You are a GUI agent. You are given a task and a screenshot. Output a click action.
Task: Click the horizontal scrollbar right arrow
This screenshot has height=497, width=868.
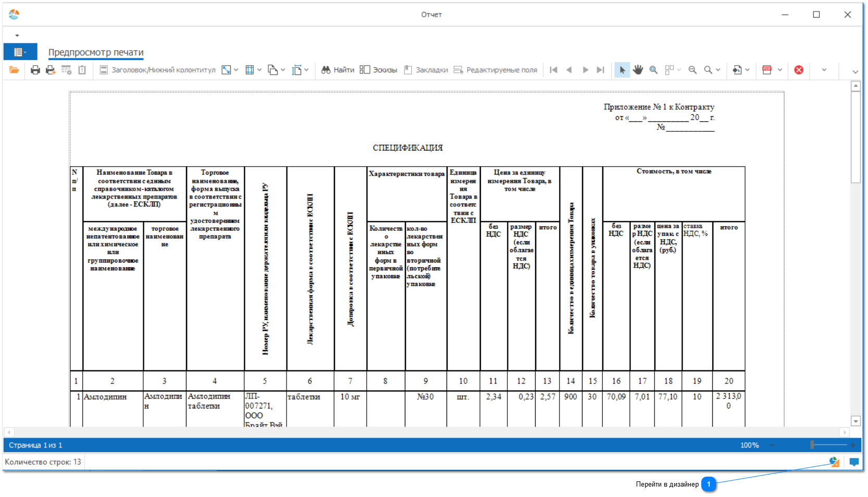pyautogui.click(x=845, y=432)
